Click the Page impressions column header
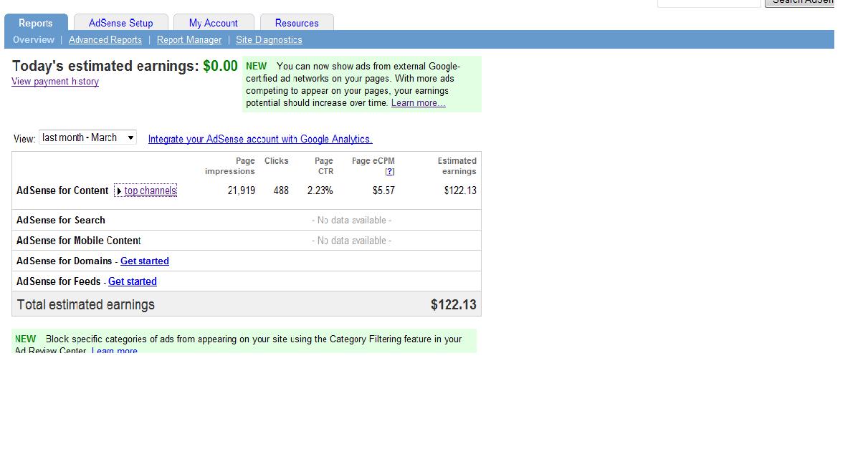 230,166
